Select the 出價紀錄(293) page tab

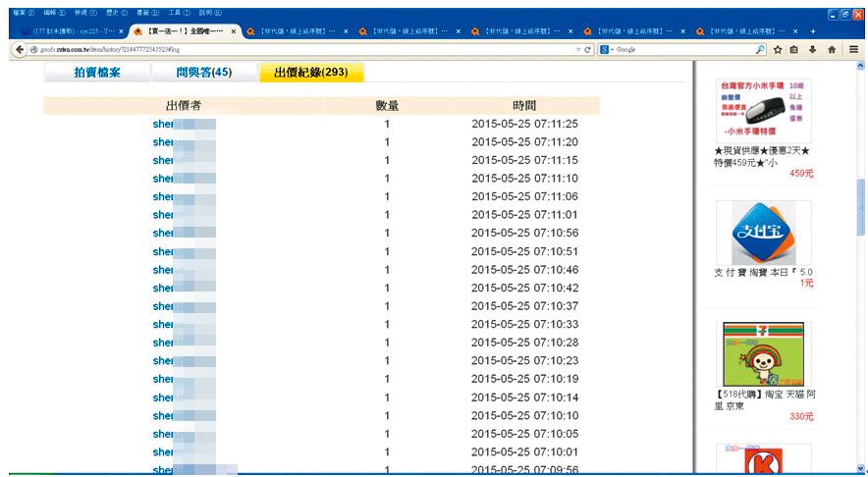coord(311,73)
